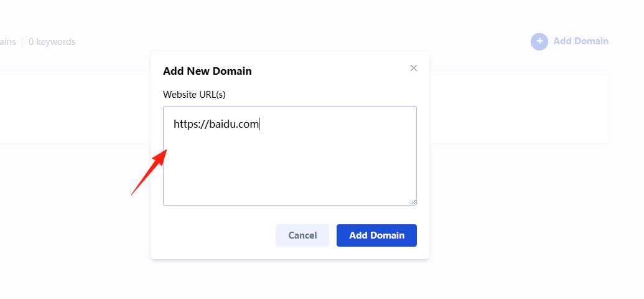This screenshot has width=644, height=299.
Task: Confirm with the blue Add Domain button
Action: [376, 235]
